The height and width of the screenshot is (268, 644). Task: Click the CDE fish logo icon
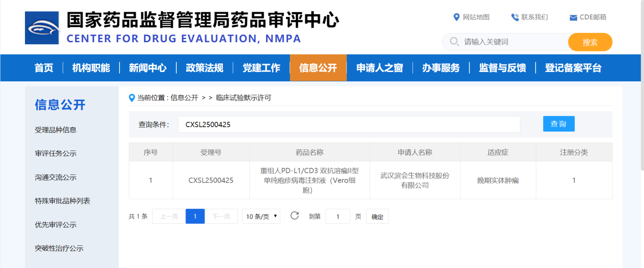42,28
